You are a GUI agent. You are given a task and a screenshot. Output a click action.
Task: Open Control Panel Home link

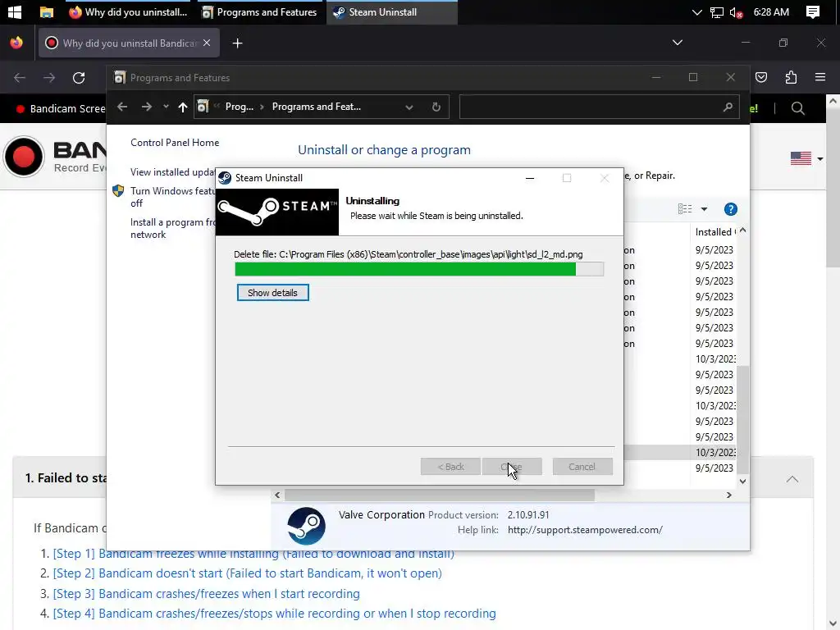point(175,143)
